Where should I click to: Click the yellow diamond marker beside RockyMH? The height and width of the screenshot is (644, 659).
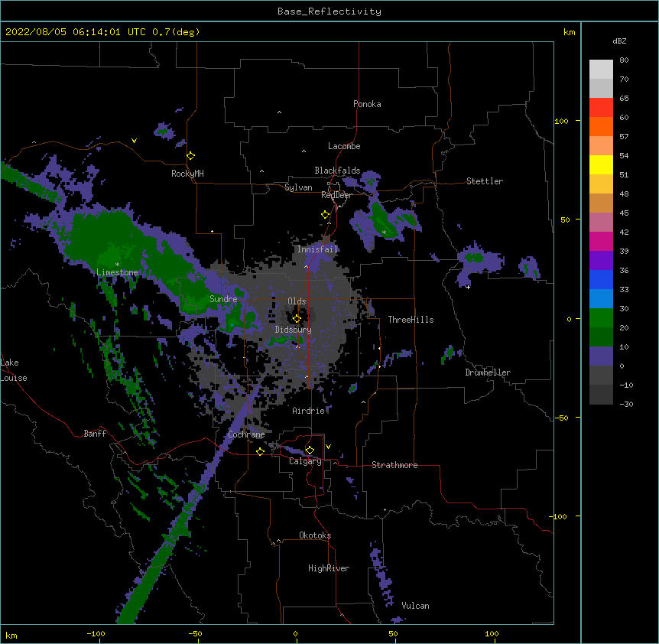click(190, 156)
